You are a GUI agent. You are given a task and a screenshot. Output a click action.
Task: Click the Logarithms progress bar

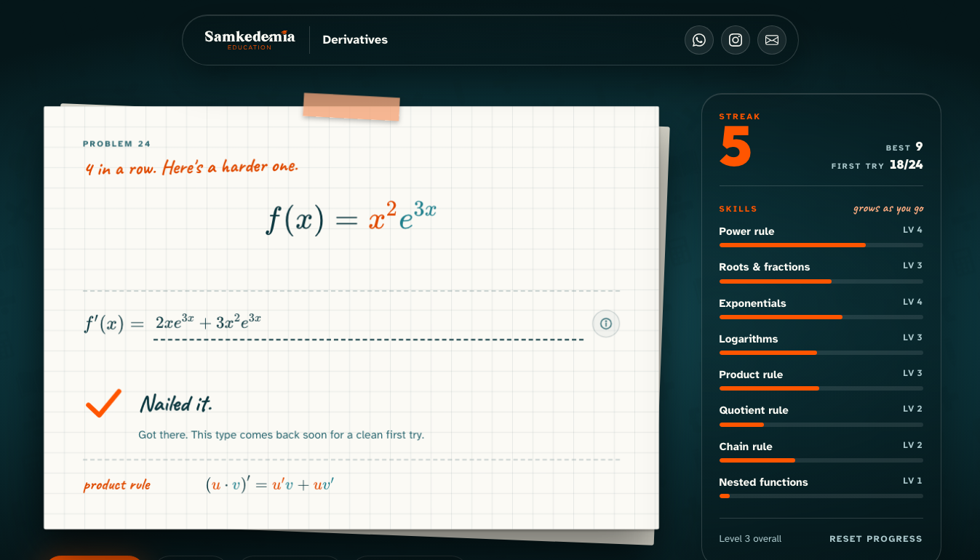(821, 353)
